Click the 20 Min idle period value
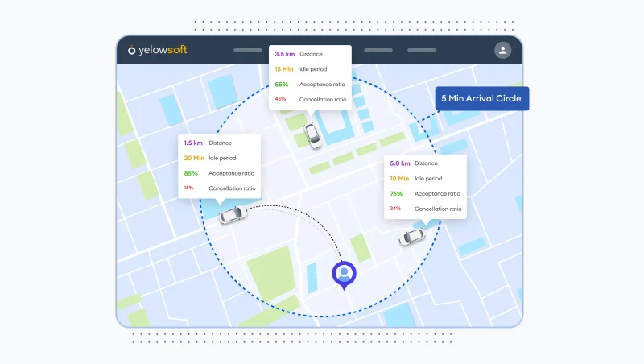This screenshot has width=644, height=364. (194, 158)
